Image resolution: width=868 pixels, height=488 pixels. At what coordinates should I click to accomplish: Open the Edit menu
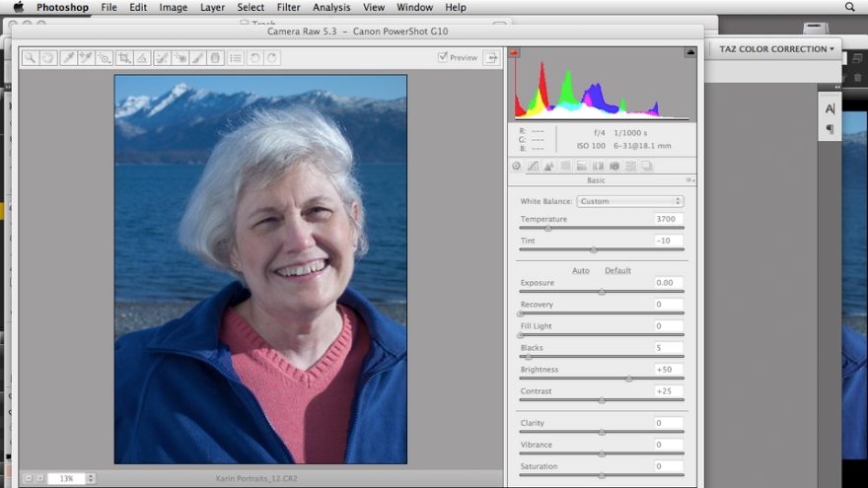pyautogui.click(x=138, y=7)
